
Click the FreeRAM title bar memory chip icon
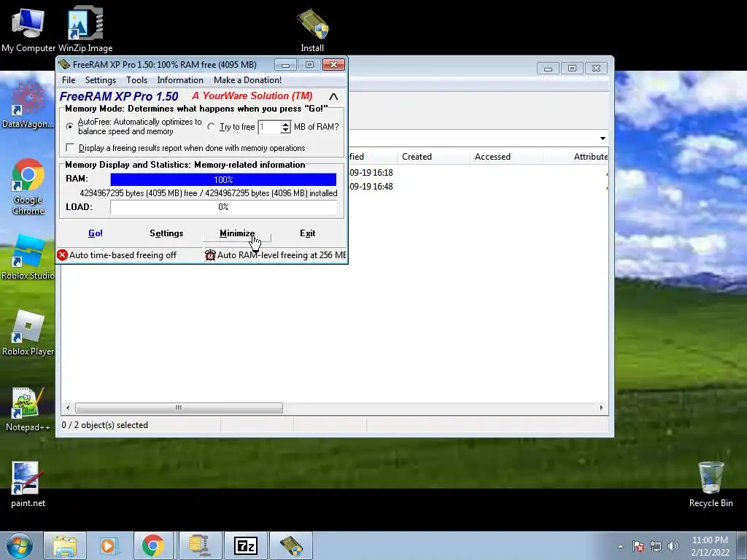pyautogui.click(x=64, y=64)
